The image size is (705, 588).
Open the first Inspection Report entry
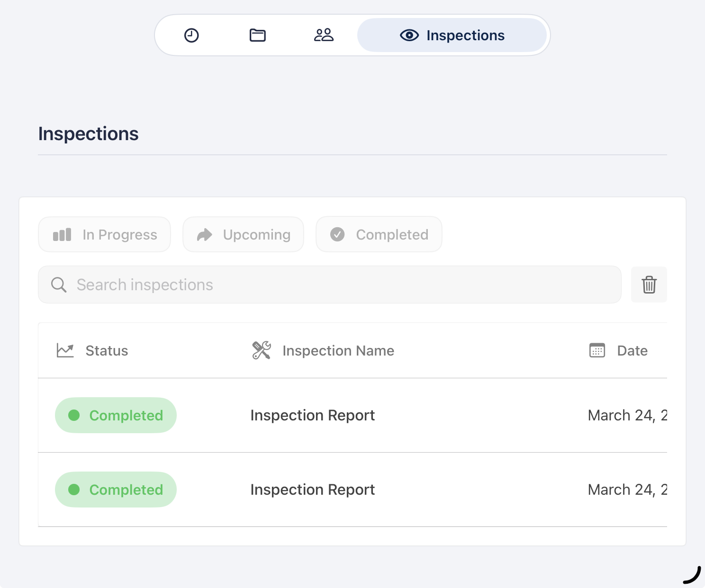[312, 415]
